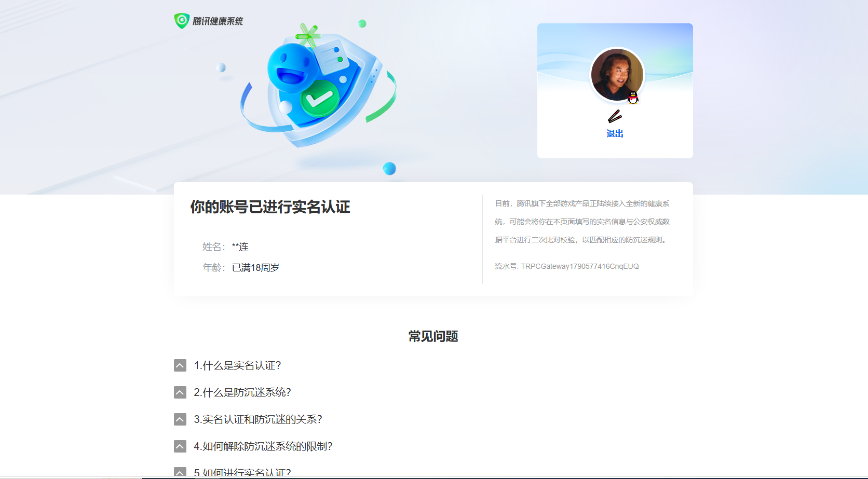Click the name value **连
Image resolution: width=868 pixels, height=479 pixels.
click(240, 247)
